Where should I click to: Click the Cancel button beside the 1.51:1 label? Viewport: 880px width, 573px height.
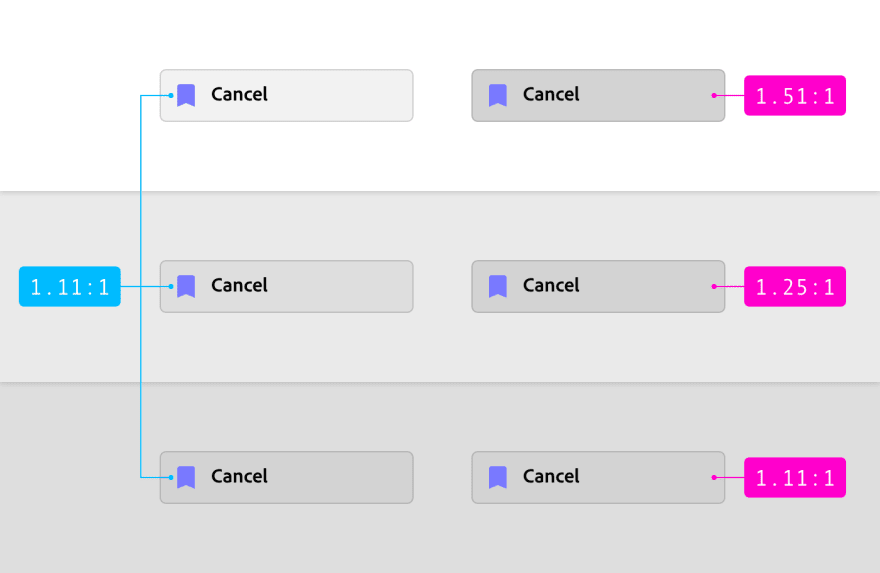[598, 95]
